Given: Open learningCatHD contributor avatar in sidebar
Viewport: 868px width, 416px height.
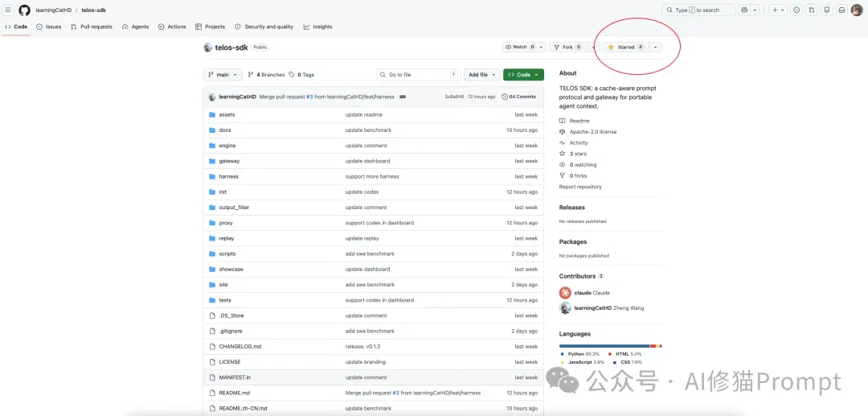Looking at the screenshot, I should click(x=565, y=308).
